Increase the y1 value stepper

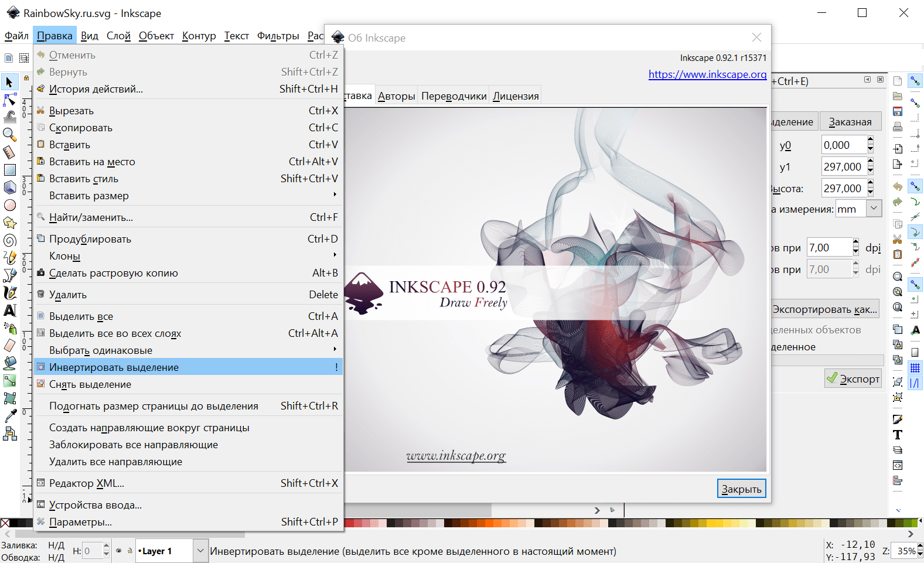871,162
